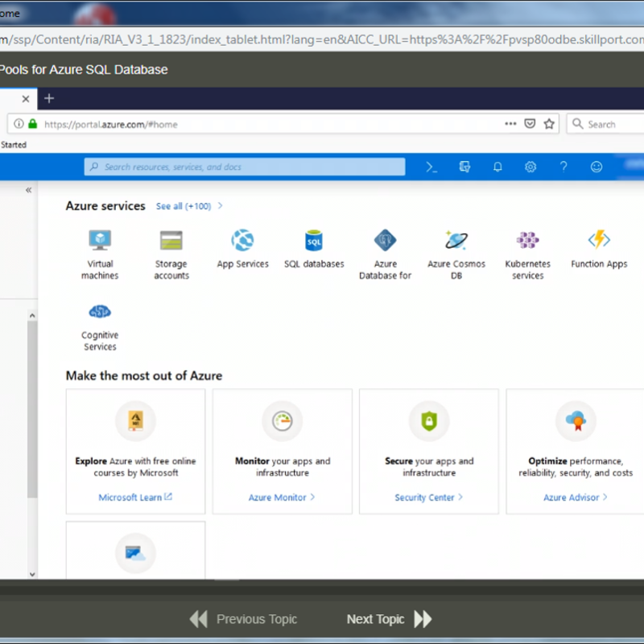
Task: Click Firefox page actions ellipsis
Action: pyautogui.click(x=510, y=124)
